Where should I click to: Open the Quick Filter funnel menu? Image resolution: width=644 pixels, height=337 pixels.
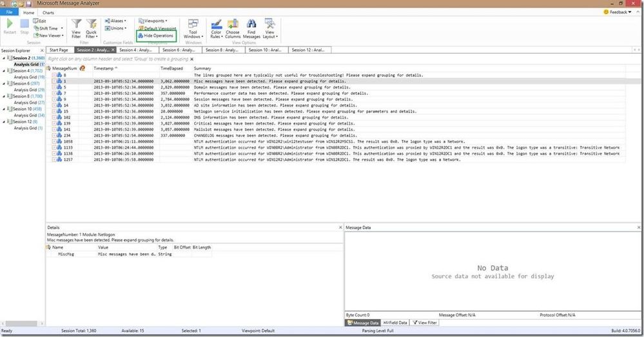click(91, 28)
